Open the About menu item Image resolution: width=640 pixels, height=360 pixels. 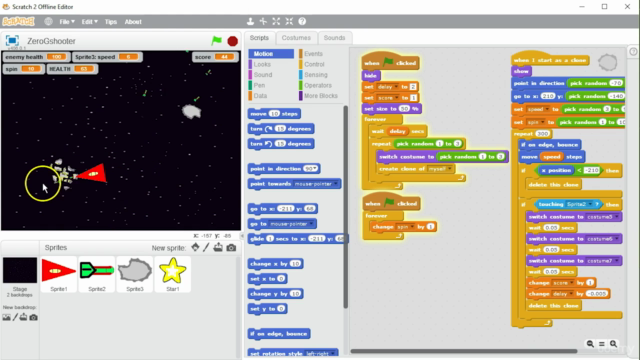coord(133,22)
